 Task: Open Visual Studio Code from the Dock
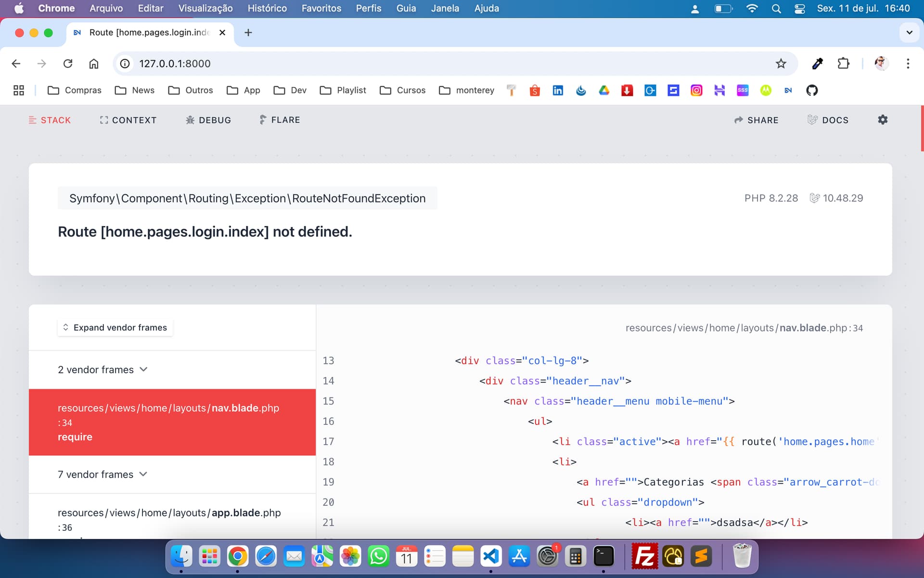click(490, 557)
